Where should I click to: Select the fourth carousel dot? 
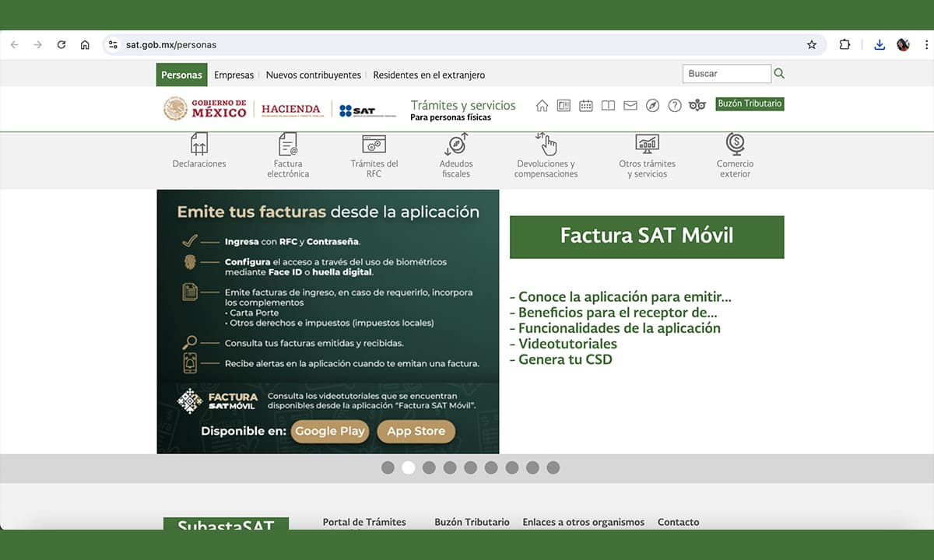[450, 467]
